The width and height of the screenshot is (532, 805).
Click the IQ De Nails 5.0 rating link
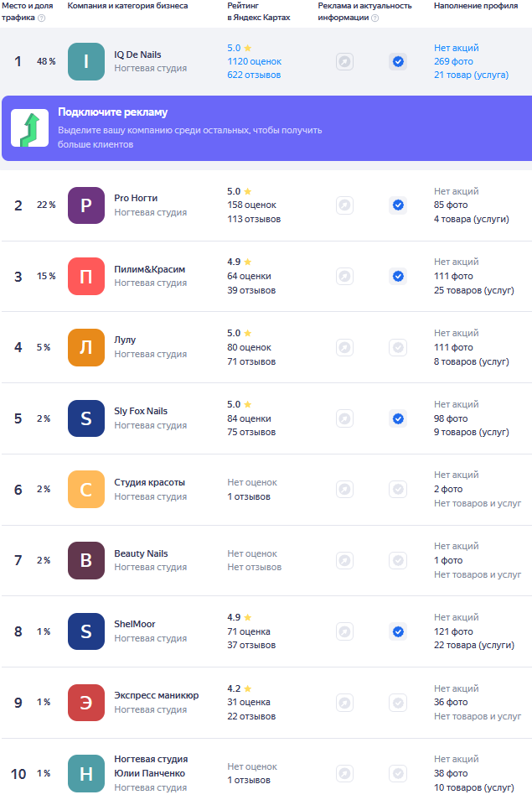pyautogui.click(x=239, y=48)
